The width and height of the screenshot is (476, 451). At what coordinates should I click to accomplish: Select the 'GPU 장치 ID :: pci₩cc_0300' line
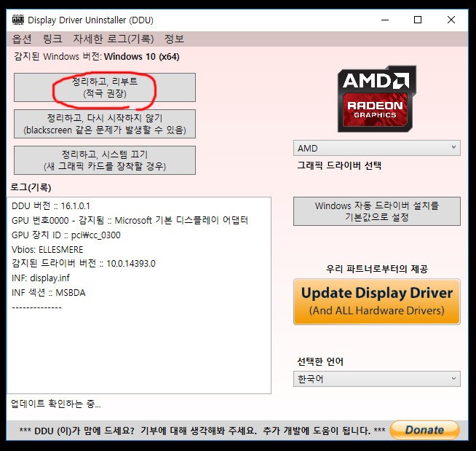click(x=66, y=235)
